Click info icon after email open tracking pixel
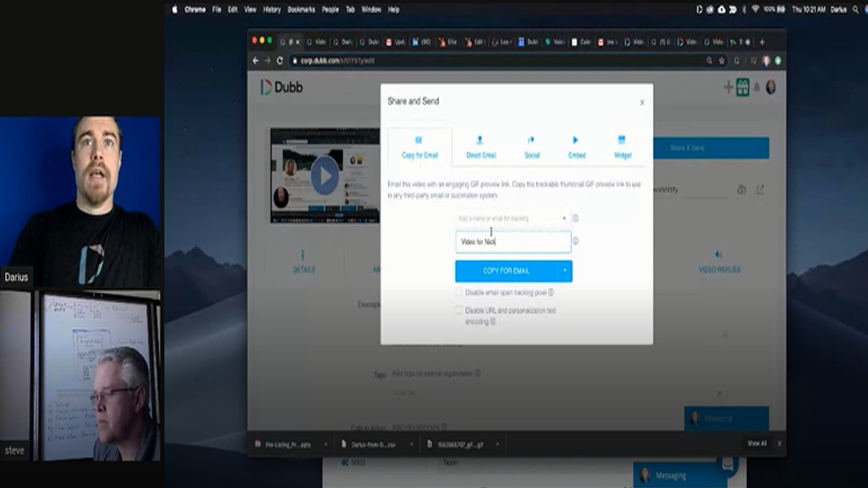Viewport: 868px width, 488px height. [x=551, y=293]
